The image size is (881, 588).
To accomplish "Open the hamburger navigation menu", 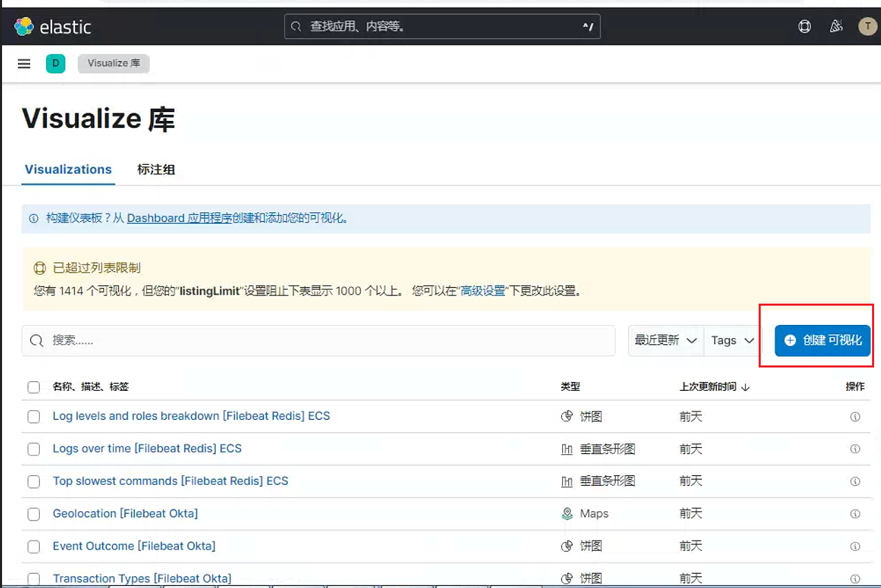I will [x=24, y=64].
